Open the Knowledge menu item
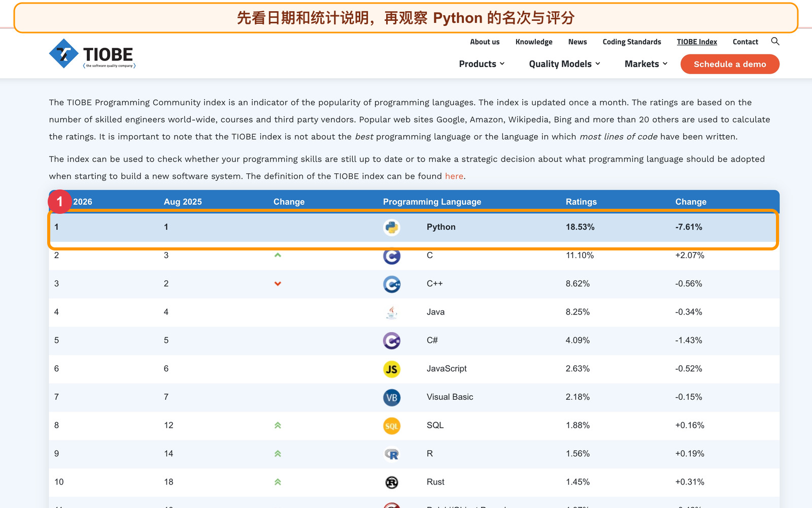Image resolution: width=812 pixels, height=508 pixels. 534,42
